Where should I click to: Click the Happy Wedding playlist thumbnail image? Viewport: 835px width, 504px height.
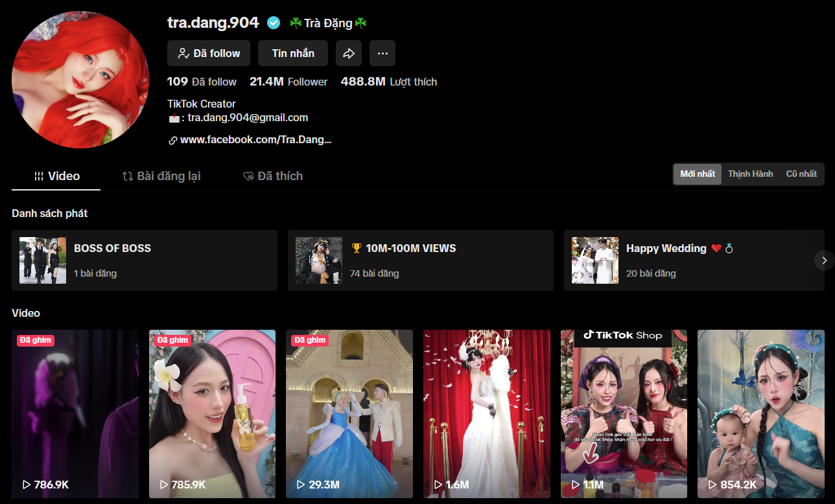pos(594,260)
